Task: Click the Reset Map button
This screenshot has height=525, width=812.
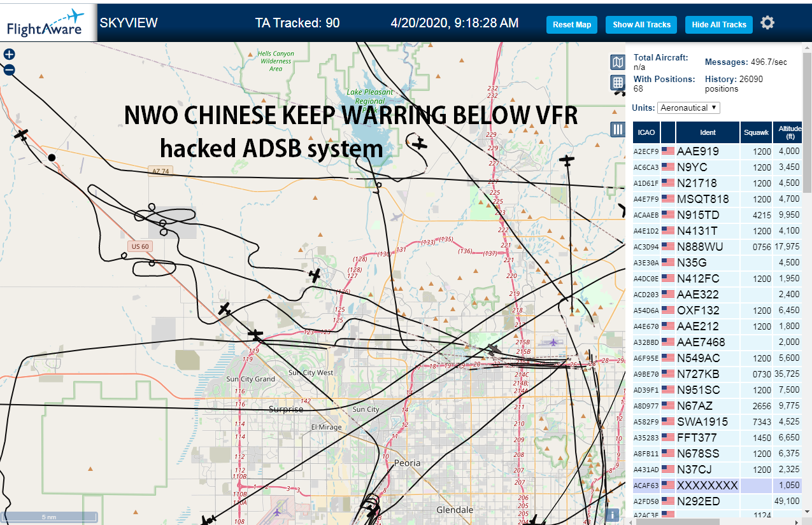Action: click(572, 25)
